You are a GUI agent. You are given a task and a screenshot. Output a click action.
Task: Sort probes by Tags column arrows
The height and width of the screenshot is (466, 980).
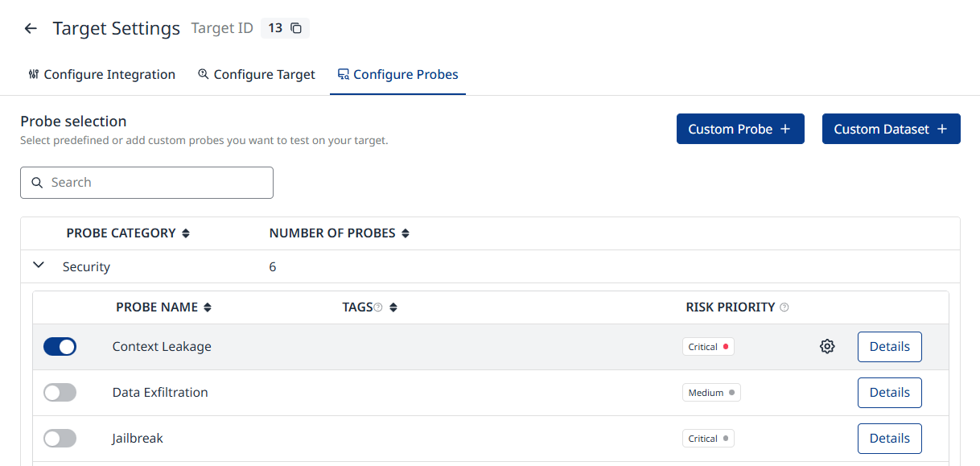pos(393,307)
